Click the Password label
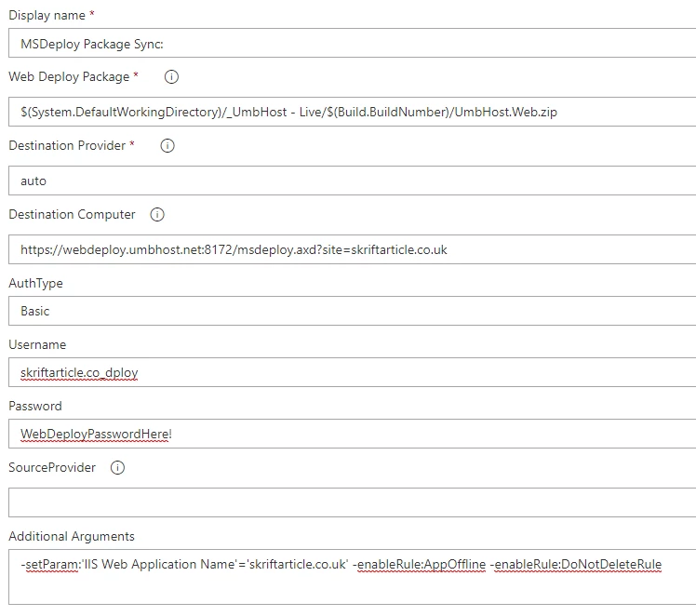696x616 pixels. [35, 406]
